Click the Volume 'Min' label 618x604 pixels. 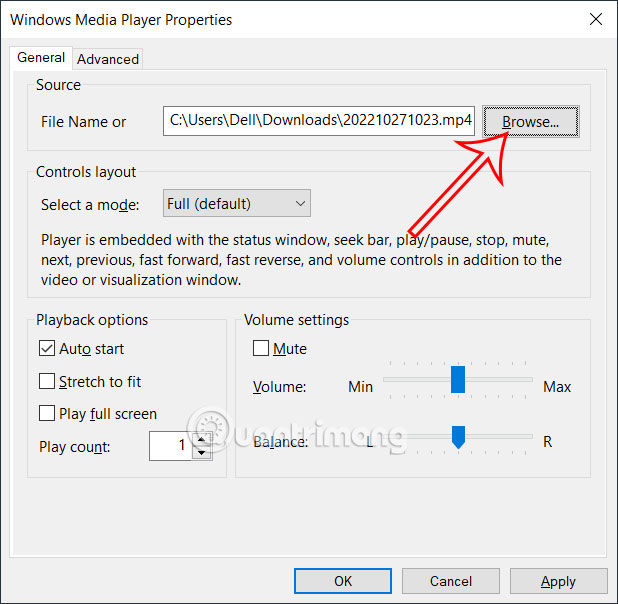[x=360, y=387]
